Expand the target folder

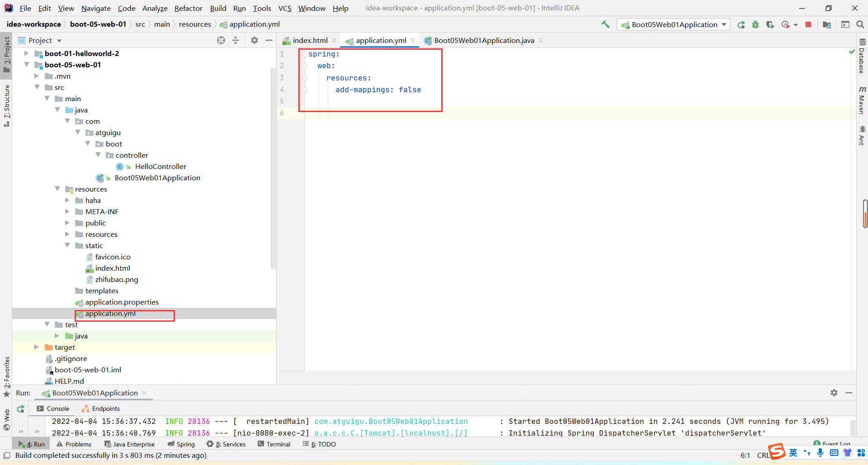pos(37,347)
